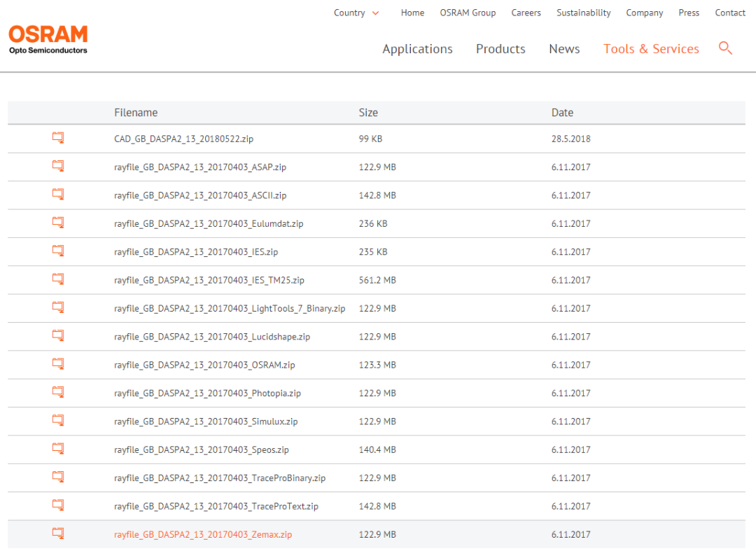Image resolution: width=756 pixels, height=558 pixels.
Task: Click download icon for the Photopia rayfile
Action: pos(58,393)
